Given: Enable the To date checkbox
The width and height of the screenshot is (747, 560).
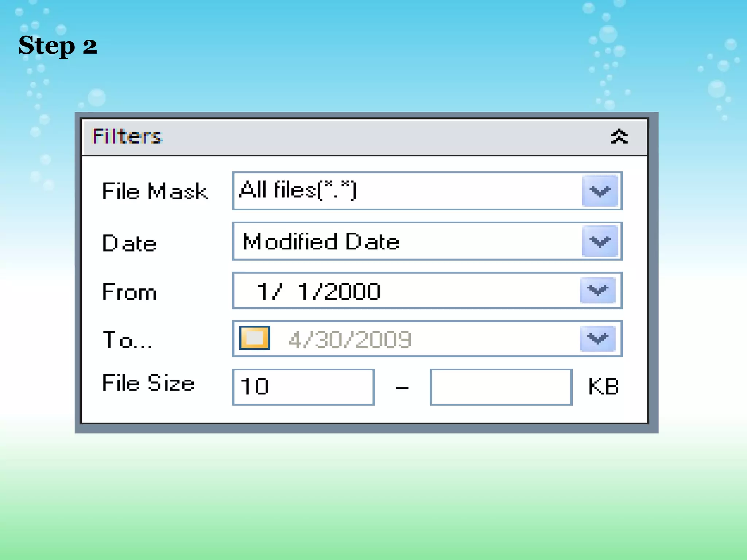Looking at the screenshot, I should click(x=255, y=338).
